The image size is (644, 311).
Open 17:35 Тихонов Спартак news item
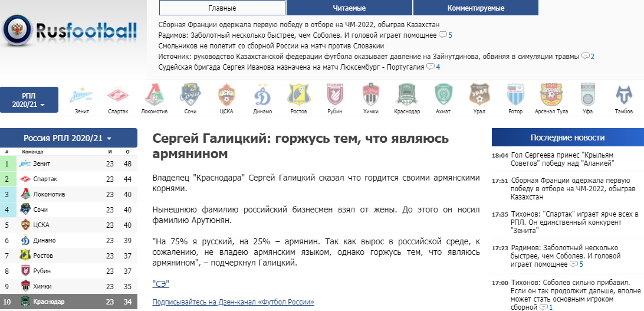(575, 222)
